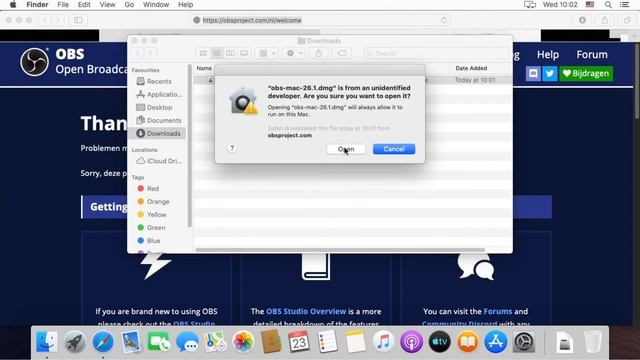Open the Forum link on OBS site
The height and width of the screenshot is (360, 640).
click(592, 55)
